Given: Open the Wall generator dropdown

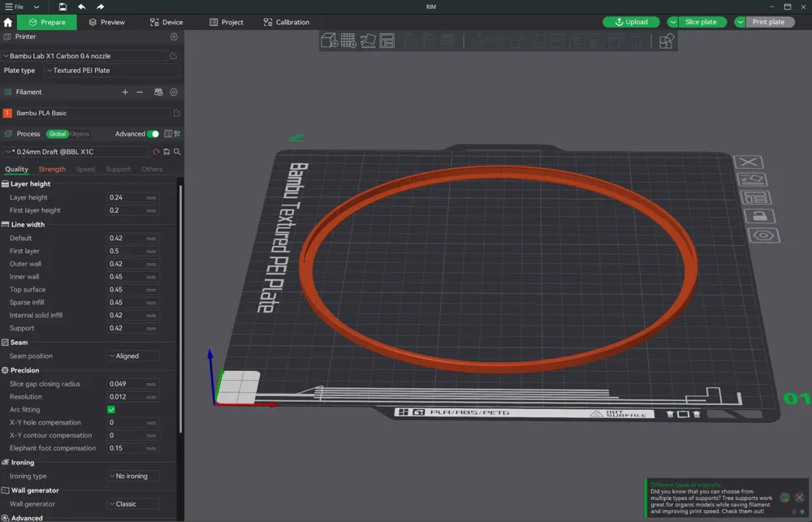Looking at the screenshot, I should click(133, 504).
